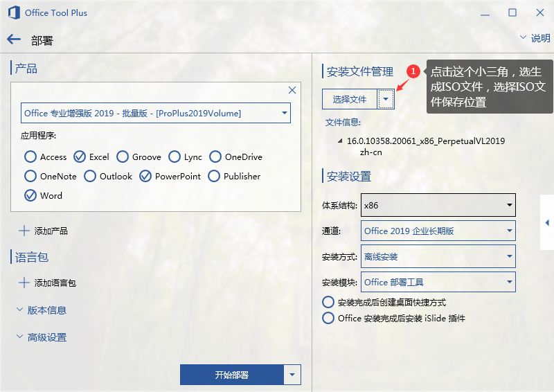This screenshot has height=392, width=554.
Task: Enable the Publisher application
Action: 214,176
